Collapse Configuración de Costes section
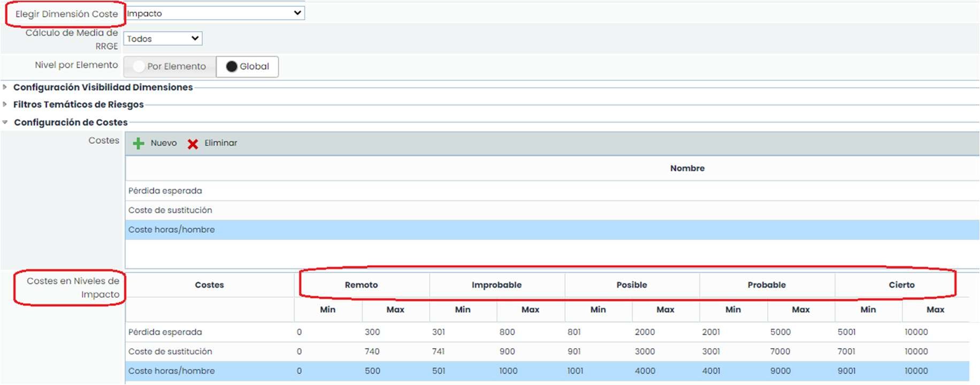980x385 pixels. click(70, 122)
